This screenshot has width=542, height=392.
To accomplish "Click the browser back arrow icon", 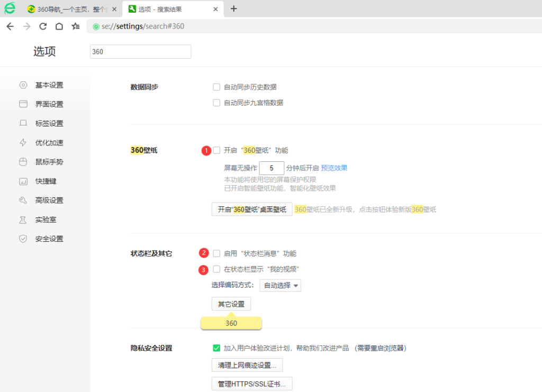I will coord(10,26).
